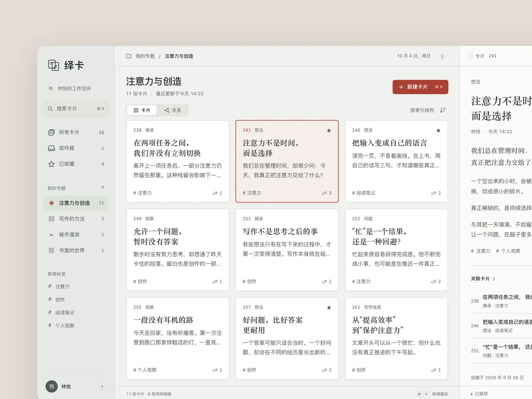The image size is (532, 399).
Task: Open the 林悦的工作空间 workspace switcher
Action: point(70,88)
